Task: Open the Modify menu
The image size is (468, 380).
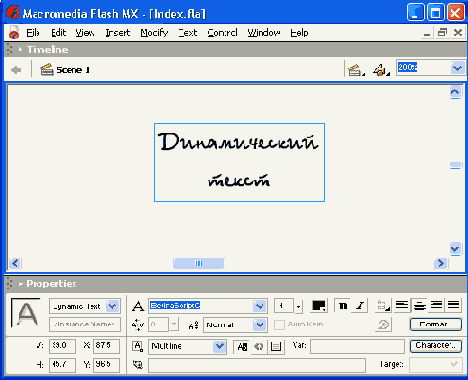Action: pos(154,33)
